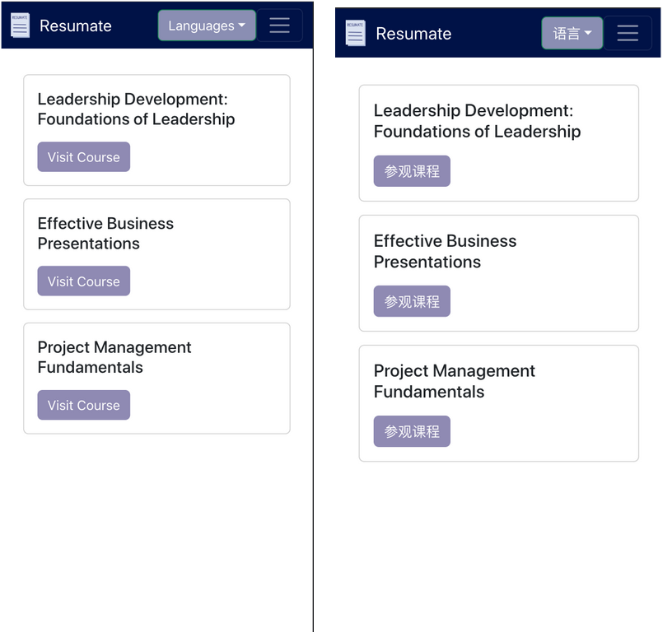Select the Project Management Fundamentals title in the Chinese view
This screenshot has width=672, height=632.
(454, 381)
